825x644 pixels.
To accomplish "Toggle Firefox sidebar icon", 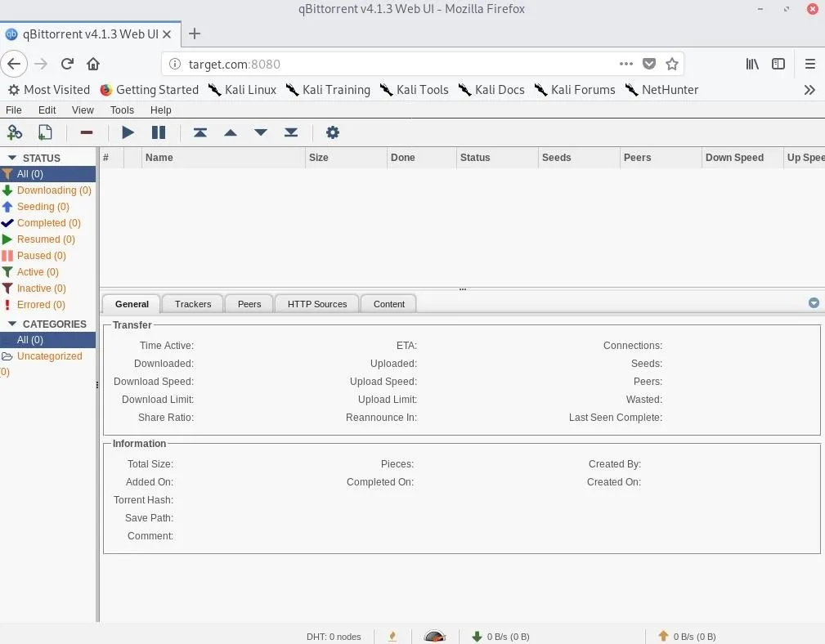I will (778, 64).
